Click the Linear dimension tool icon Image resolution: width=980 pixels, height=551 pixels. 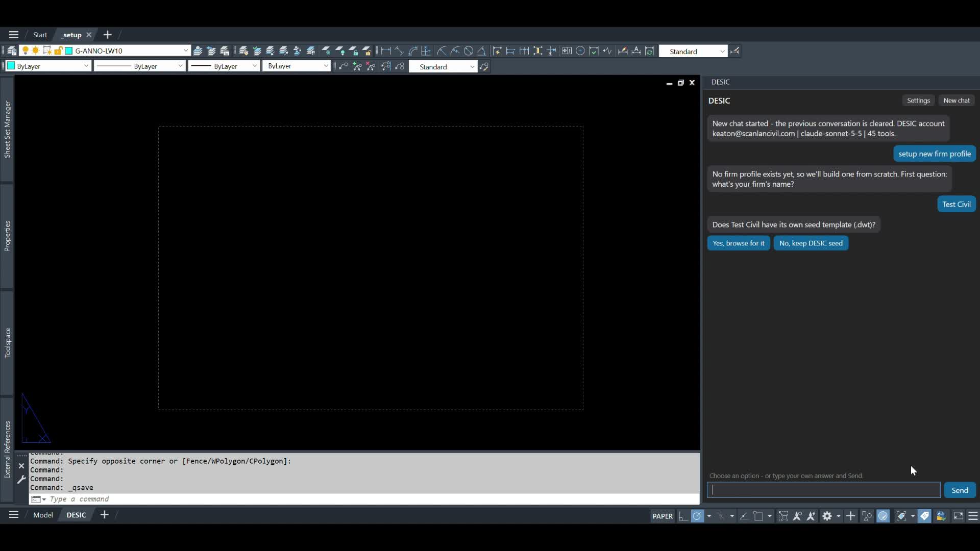(x=386, y=51)
